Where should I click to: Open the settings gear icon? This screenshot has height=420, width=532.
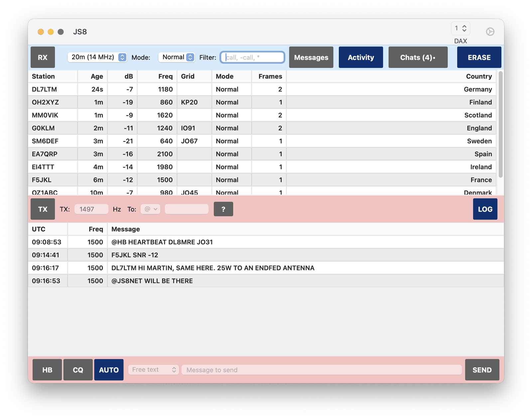pyautogui.click(x=490, y=32)
